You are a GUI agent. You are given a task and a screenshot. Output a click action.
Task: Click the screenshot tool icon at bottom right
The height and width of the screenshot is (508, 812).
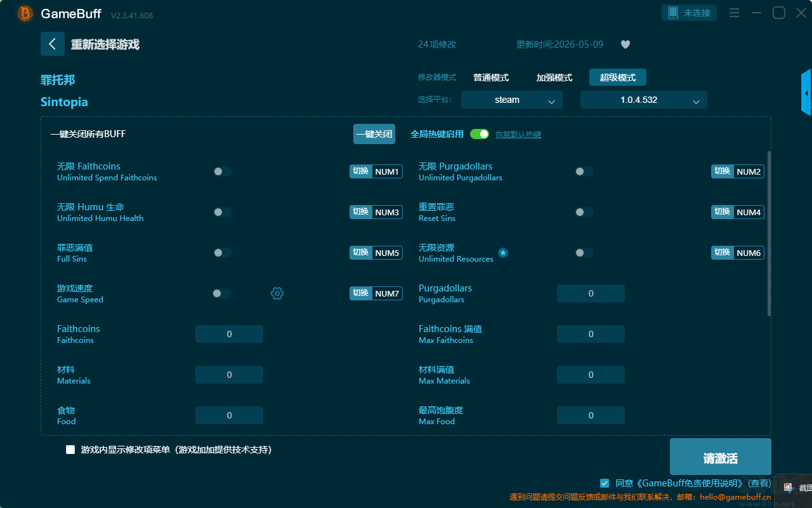click(788, 488)
